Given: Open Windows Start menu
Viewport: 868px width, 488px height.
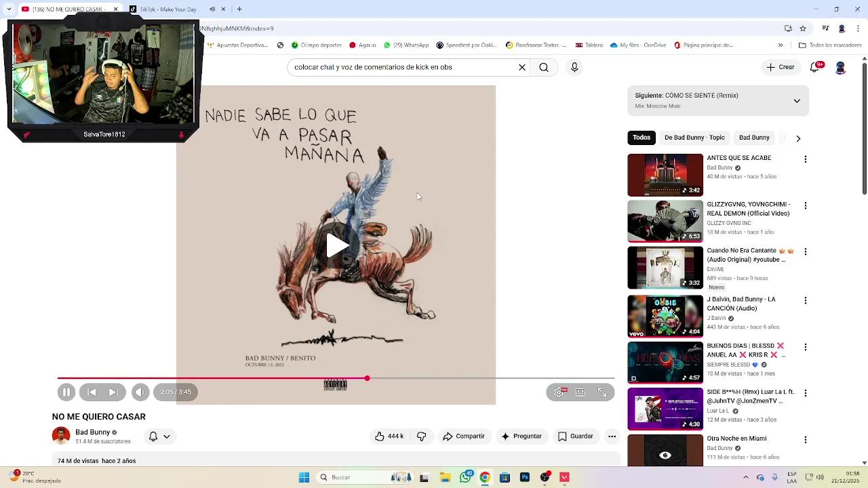Looking at the screenshot, I should click(304, 477).
